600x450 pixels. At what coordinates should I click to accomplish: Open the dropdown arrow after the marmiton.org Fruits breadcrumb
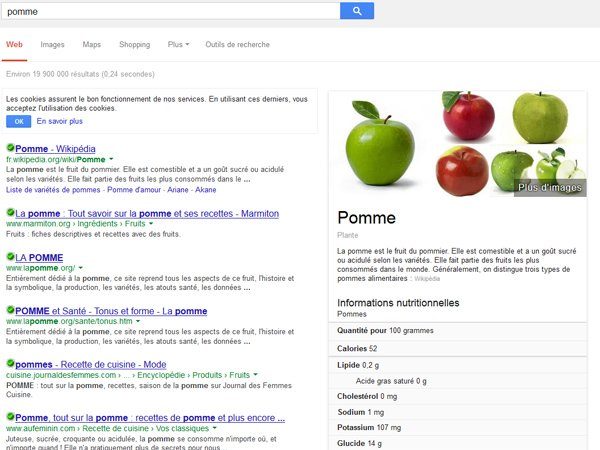click(x=151, y=223)
